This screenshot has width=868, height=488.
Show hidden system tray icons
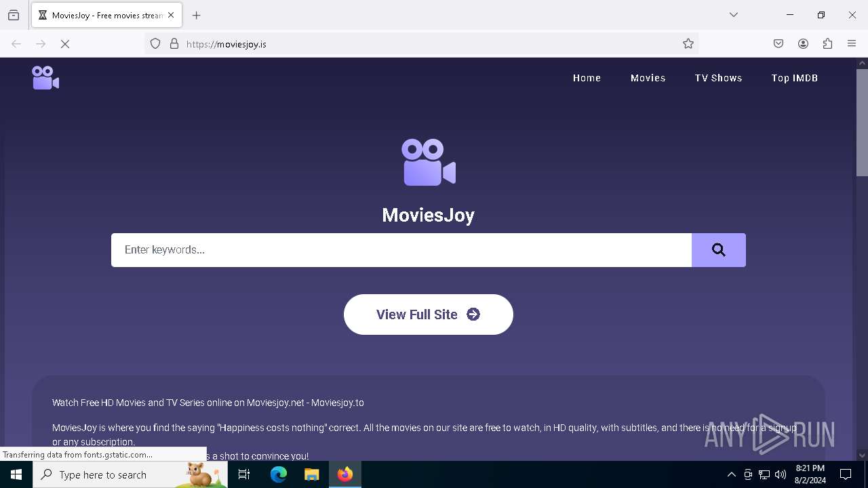click(x=731, y=474)
